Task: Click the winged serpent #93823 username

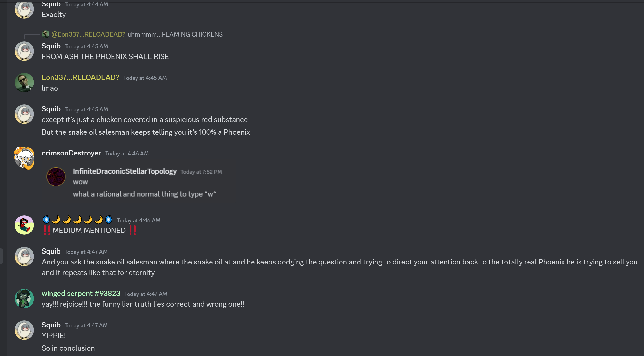Action: tap(81, 293)
